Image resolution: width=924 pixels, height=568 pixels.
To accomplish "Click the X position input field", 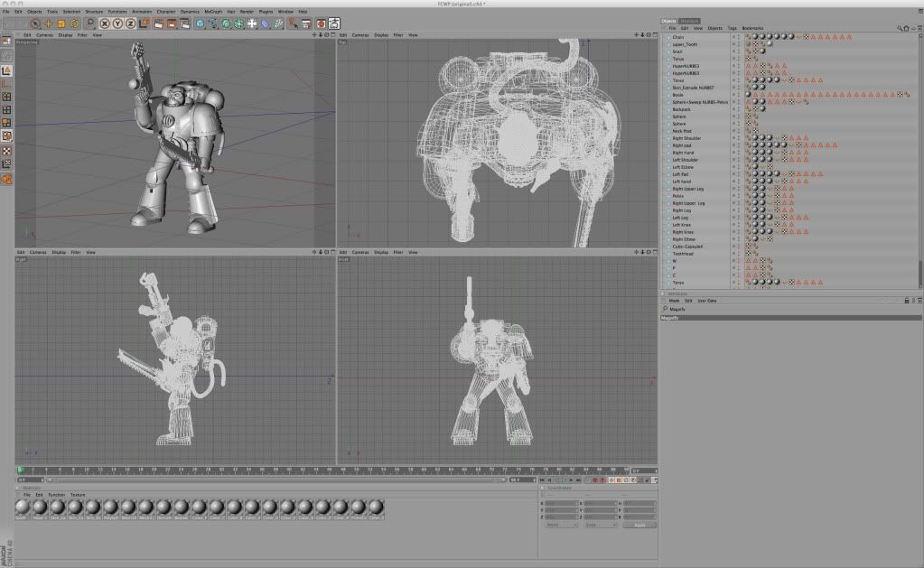I will coord(561,503).
